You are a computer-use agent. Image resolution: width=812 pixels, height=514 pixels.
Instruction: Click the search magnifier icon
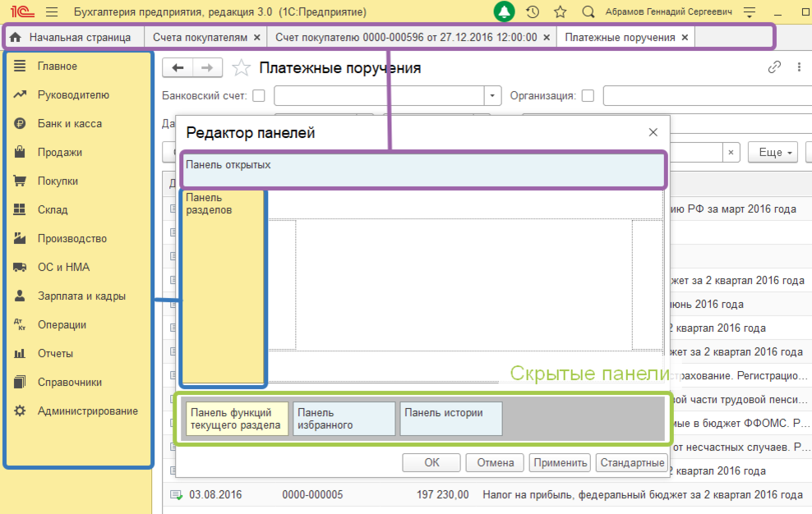[x=588, y=11]
